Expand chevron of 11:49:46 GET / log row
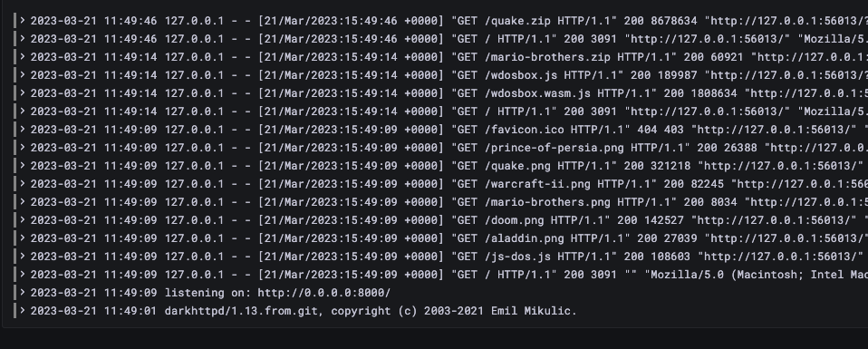This screenshot has width=868, height=349. (x=23, y=39)
